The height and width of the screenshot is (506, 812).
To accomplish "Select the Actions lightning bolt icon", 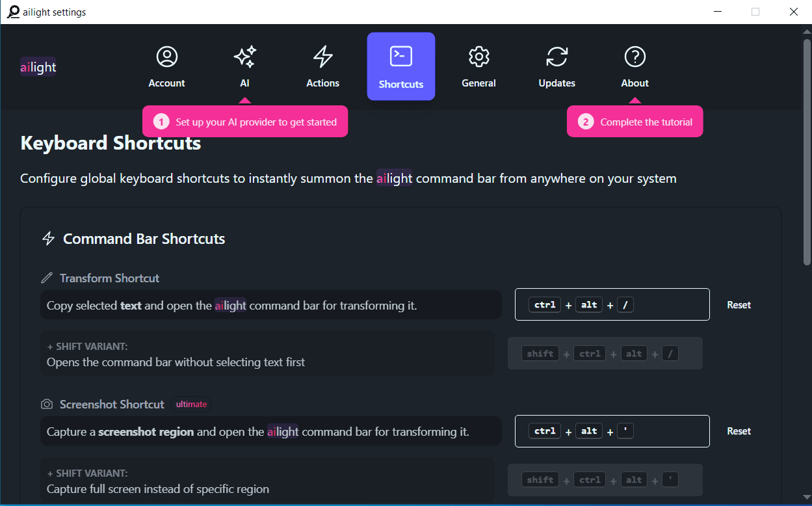I will click(x=323, y=57).
